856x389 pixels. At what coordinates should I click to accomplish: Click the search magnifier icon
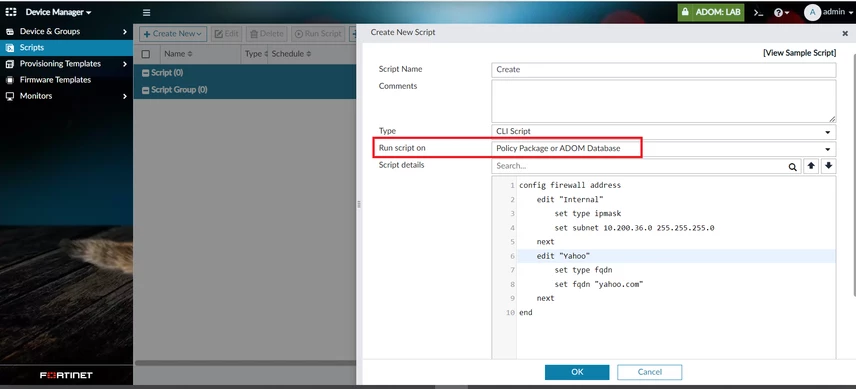click(x=793, y=167)
